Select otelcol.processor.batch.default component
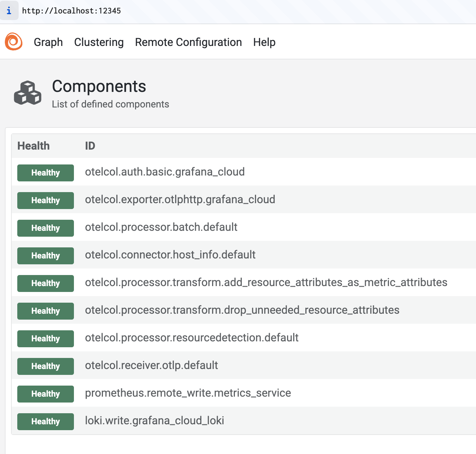Screen dimensions: 476x454 [161, 227]
